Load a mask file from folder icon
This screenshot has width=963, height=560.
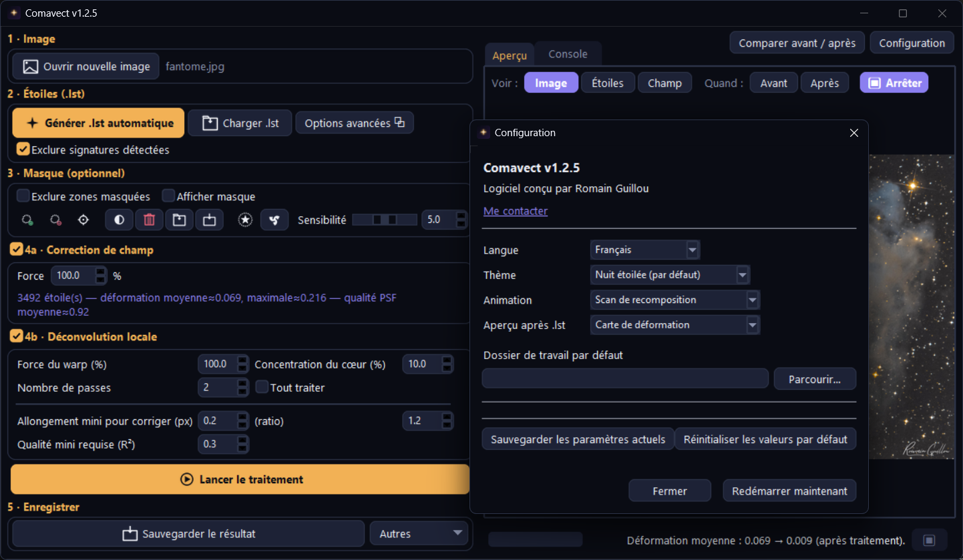[179, 220]
